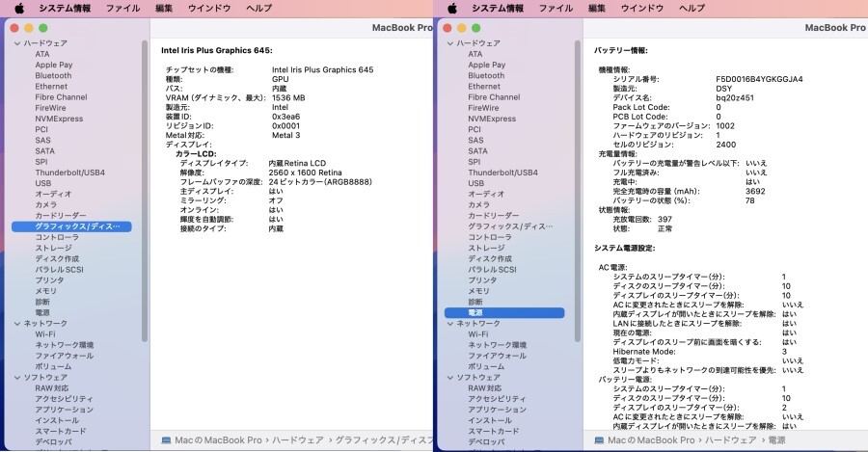
Task: Select アクセシビリティ in right window sidebar
Action: coord(497,399)
